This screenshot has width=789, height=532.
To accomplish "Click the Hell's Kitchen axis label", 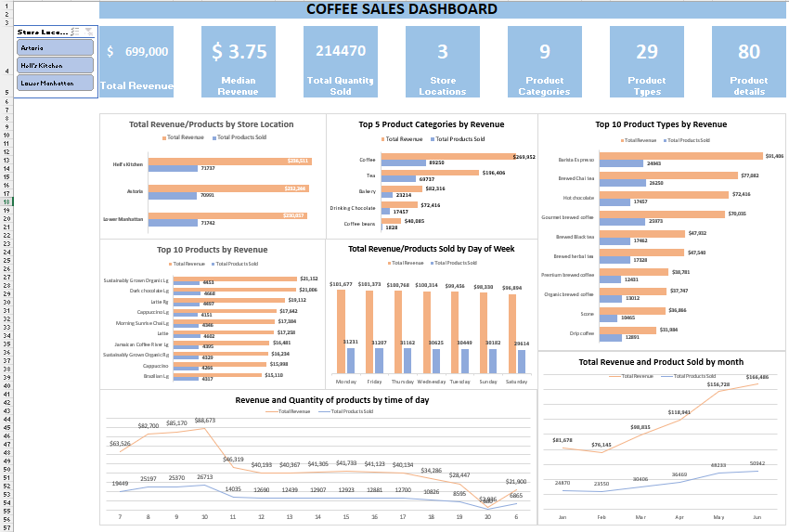I will 128,164.
